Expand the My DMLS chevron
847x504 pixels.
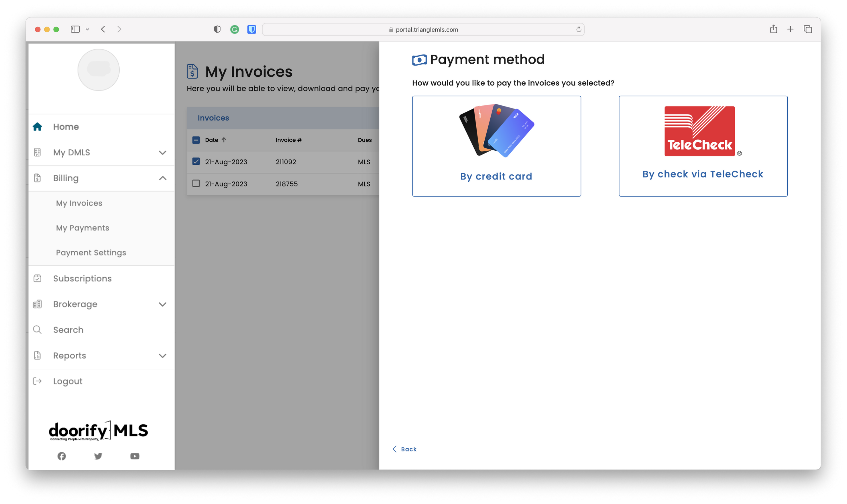pyautogui.click(x=163, y=152)
